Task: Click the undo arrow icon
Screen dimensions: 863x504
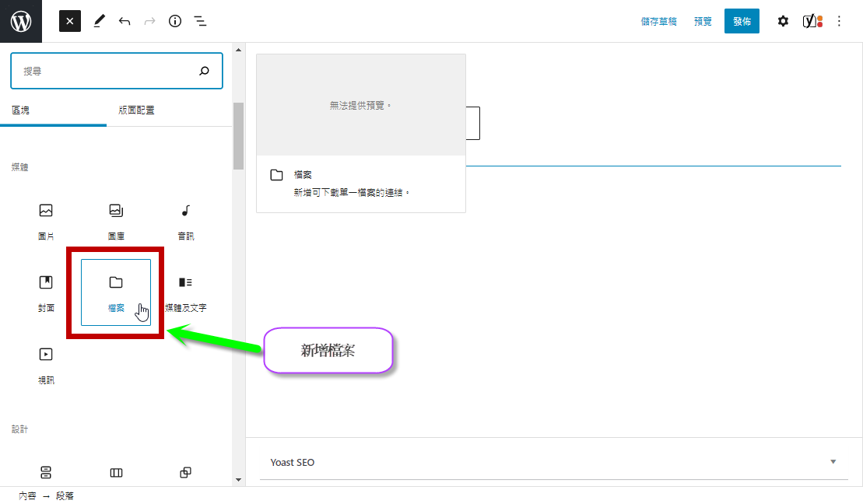Action: (125, 21)
